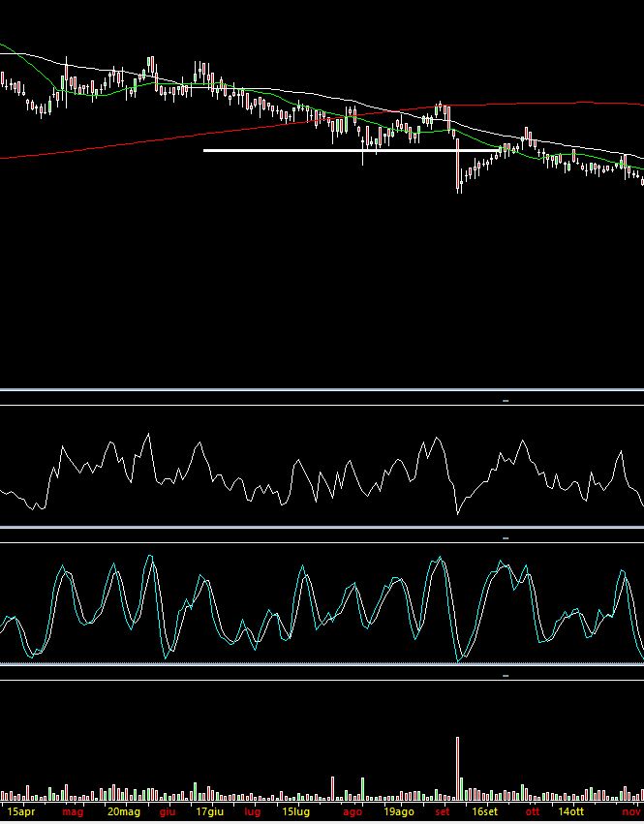Image resolution: width=644 pixels, height=824 pixels.
Task: Select the "14ott" date label
Action: pos(571,812)
